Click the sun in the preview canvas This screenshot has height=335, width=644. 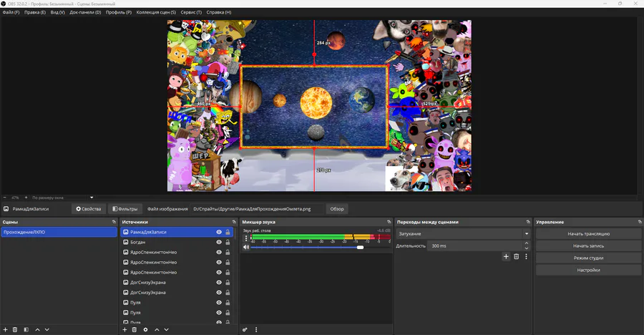click(316, 103)
